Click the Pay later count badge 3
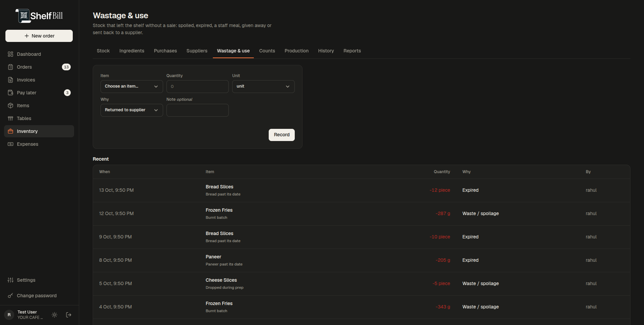The image size is (644, 325). tap(67, 93)
